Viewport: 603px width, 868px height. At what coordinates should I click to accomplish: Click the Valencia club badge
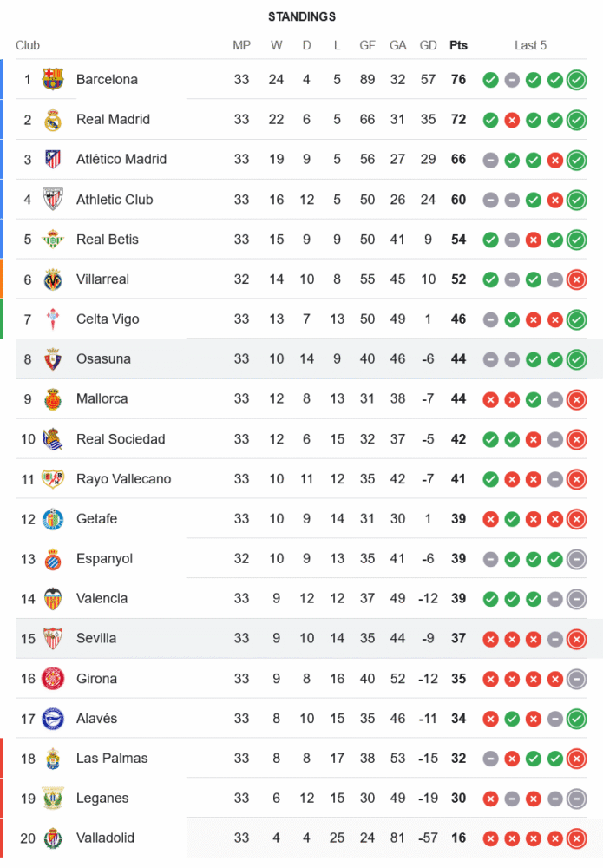tap(53, 599)
